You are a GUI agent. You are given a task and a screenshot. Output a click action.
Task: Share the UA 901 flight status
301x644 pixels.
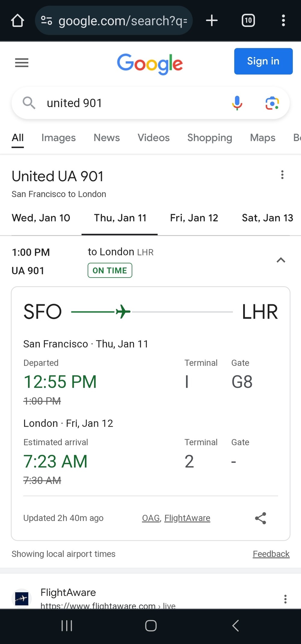pyautogui.click(x=261, y=518)
